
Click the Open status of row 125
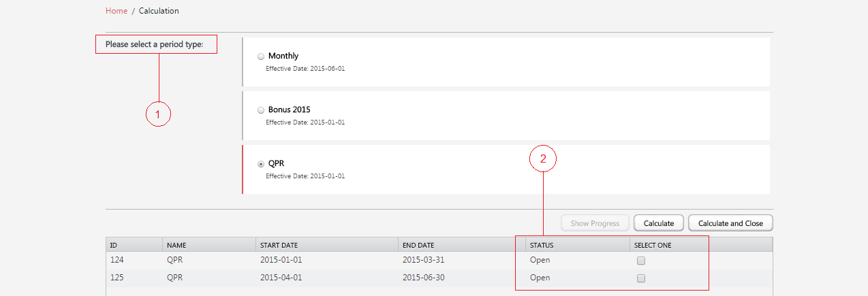click(540, 278)
